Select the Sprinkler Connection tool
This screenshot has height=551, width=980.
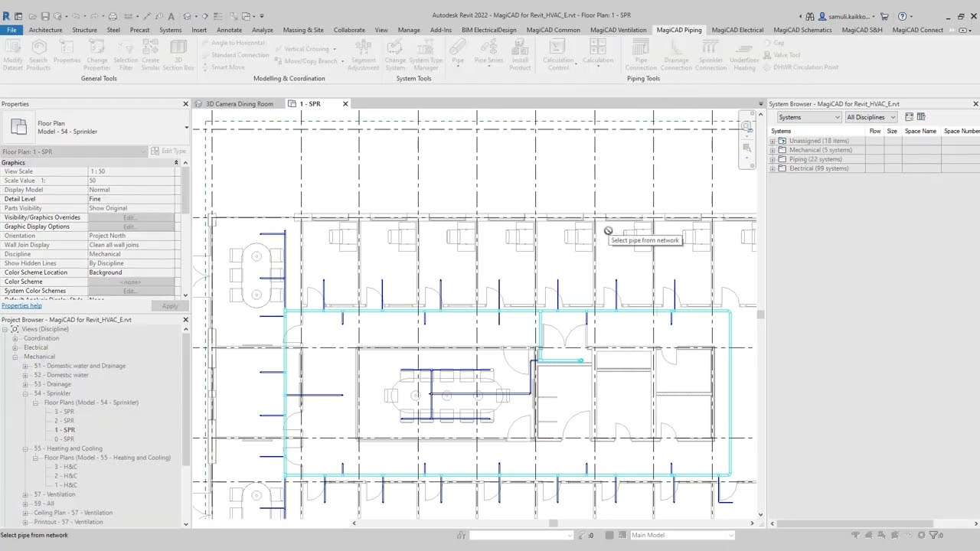click(x=710, y=54)
